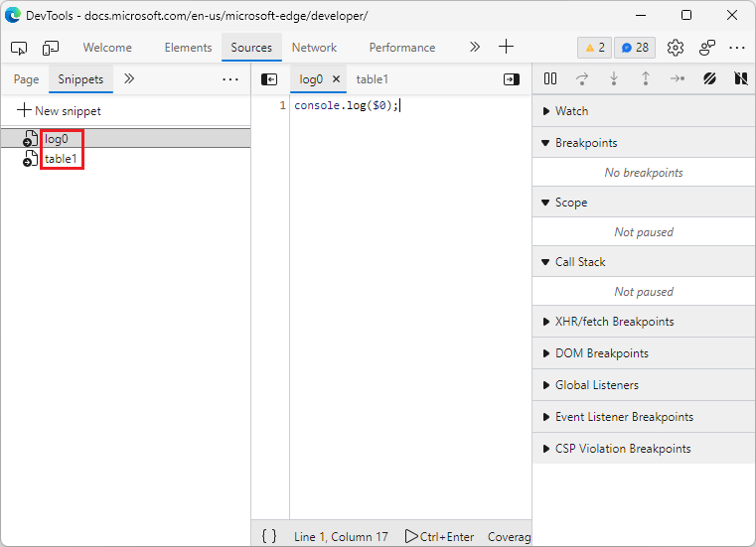Click the 'Not paused' text under Call Stack
Image resolution: width=756 pixels, height=547 pixels.
644,292
